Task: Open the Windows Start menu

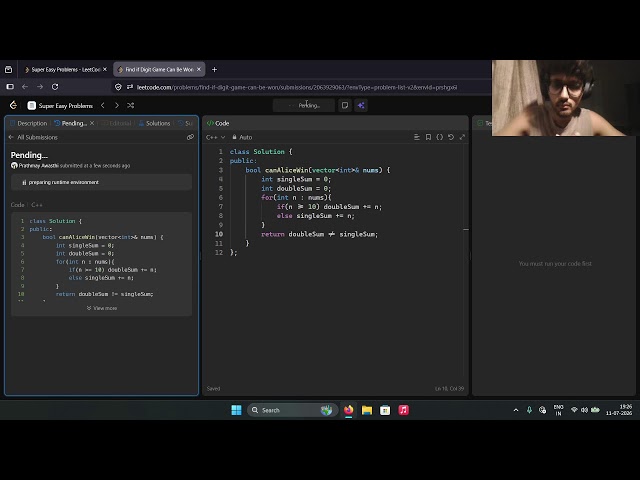Action: click(x=236, y=410)
